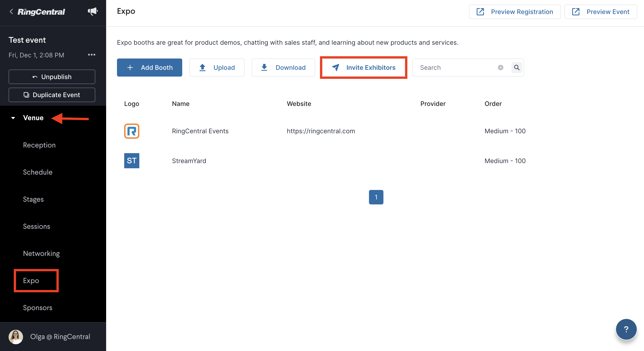Click the RingCentral logo
Screen dimensions: 644x351
click(41, 12)
